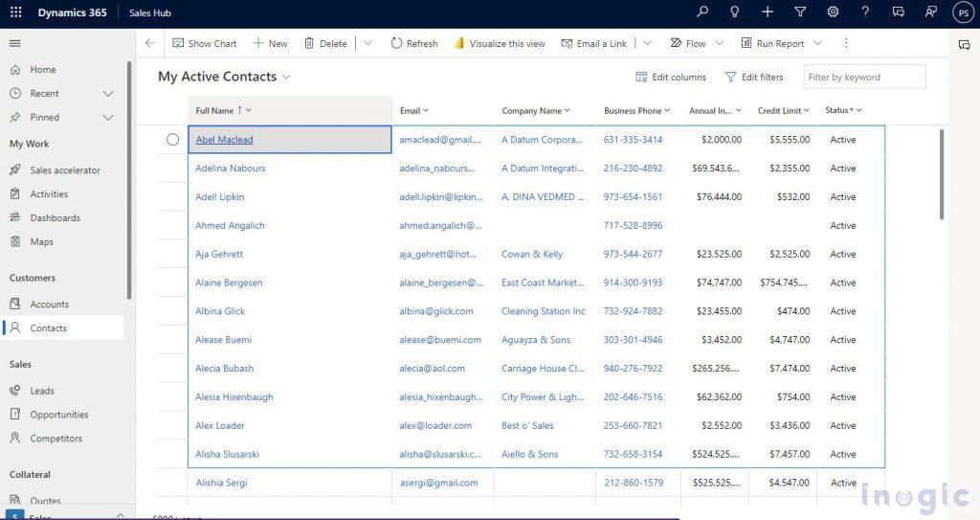Click the Full Name ascending sort arrow
This screenshot has height=520, width=980.
tap(239, 110)
